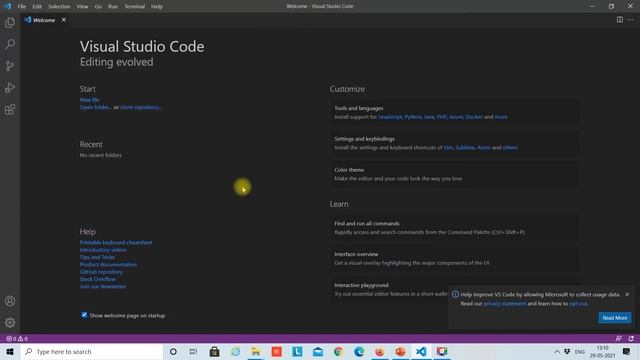Install support for Python link
640x360 pixels.
[x=413, y=117]
